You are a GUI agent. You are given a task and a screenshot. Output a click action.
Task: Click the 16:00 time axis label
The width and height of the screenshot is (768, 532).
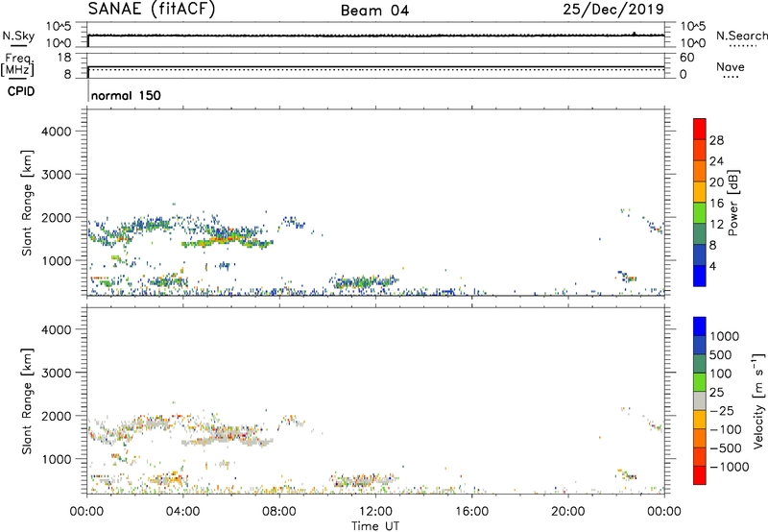[471, 511]
